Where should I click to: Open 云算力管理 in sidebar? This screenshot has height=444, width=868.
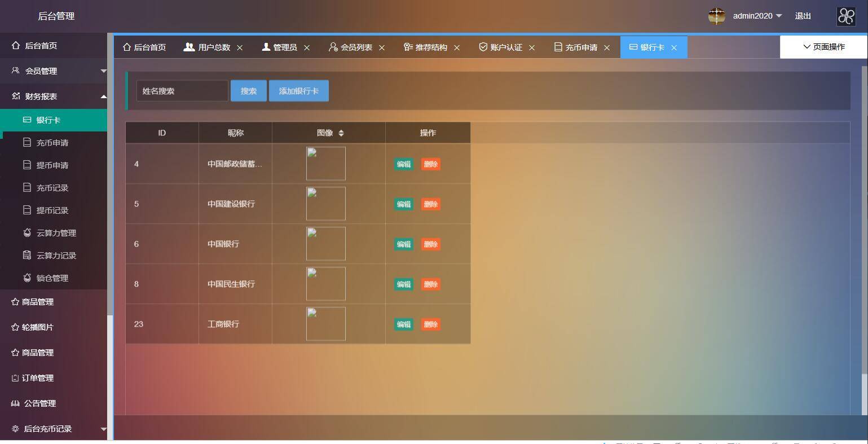[56, 233]
